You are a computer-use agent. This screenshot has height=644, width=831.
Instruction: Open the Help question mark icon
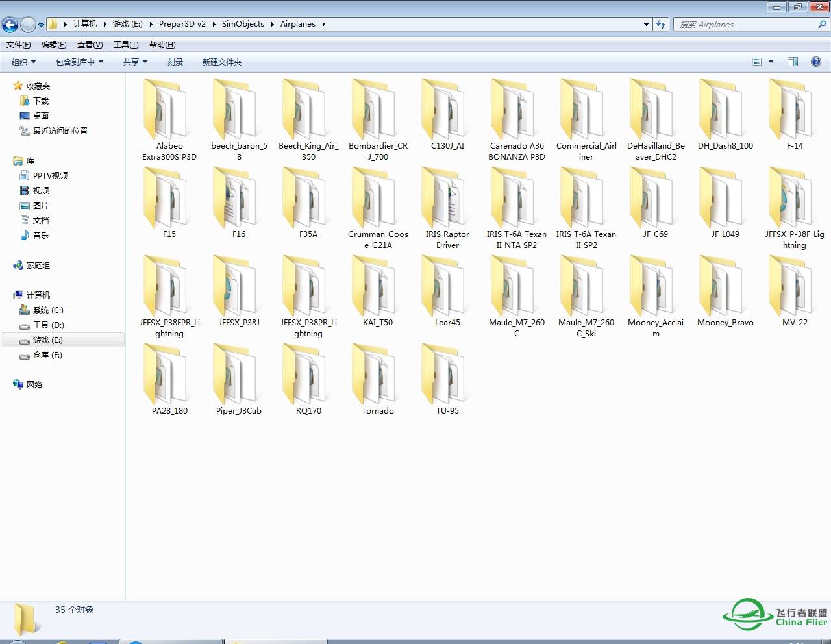[x=816, y=62]
